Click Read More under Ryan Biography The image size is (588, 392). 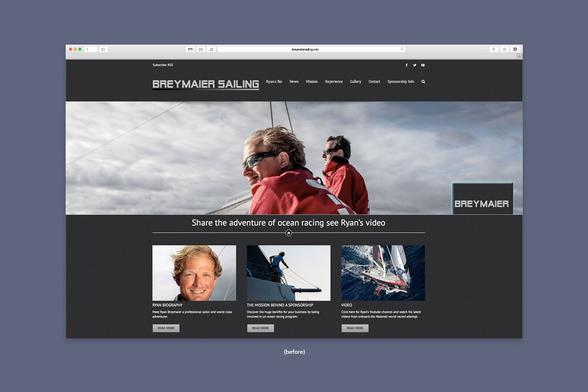coord(166,328)
